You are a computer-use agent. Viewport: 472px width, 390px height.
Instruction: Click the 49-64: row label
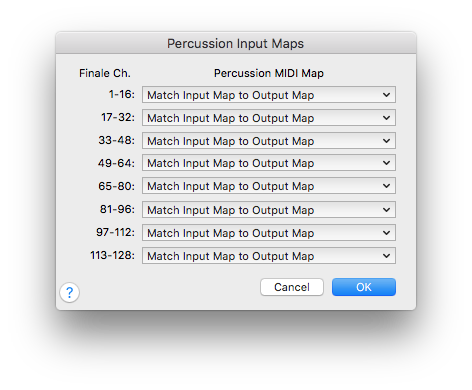(116, 163)
